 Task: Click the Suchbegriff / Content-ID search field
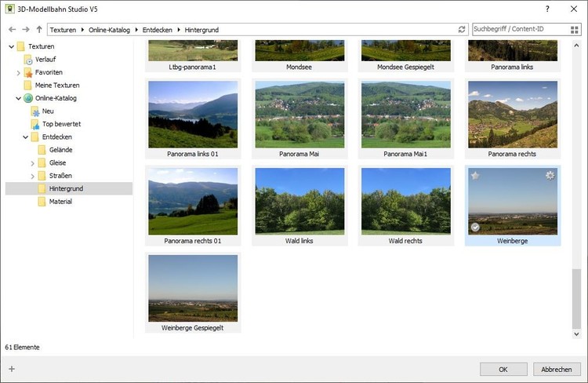tap(521, 29)
